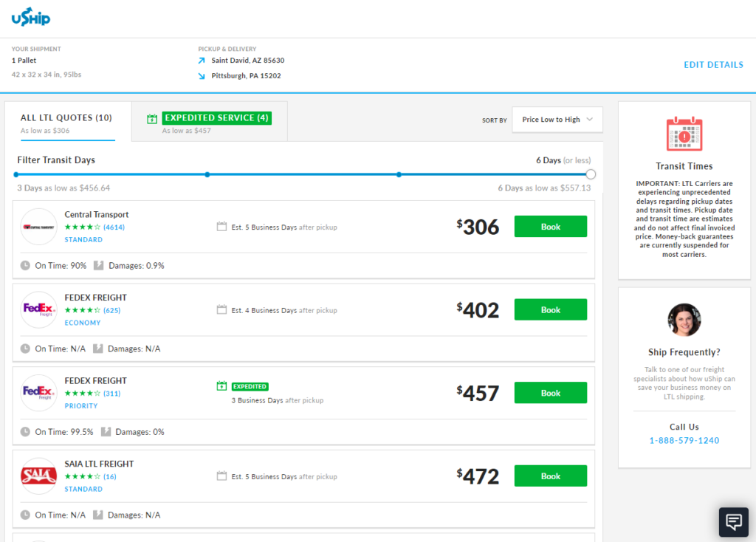756x542 pixels.
Task: Click calendar icon next to Central Transport estimate
Action: click(x=221, y=226)
